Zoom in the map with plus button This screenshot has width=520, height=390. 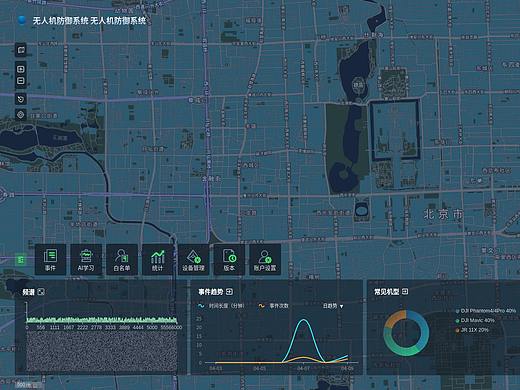tap(21, 69)
